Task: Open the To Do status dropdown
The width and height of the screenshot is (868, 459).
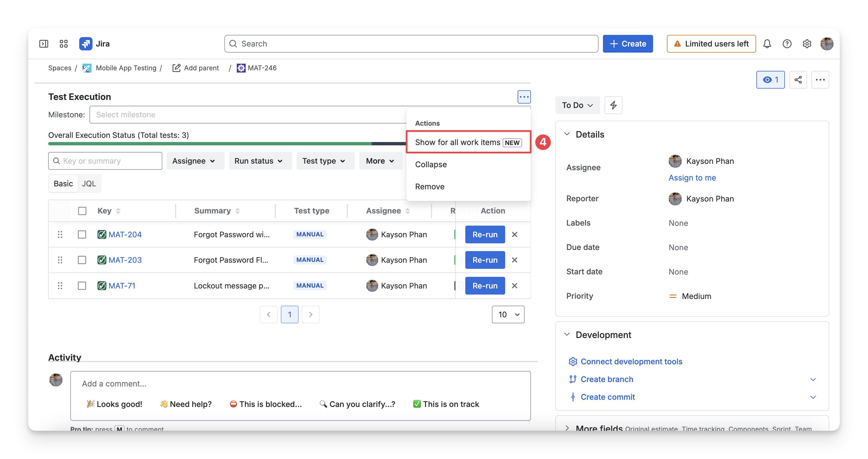Action: click(x=577, y=105)
